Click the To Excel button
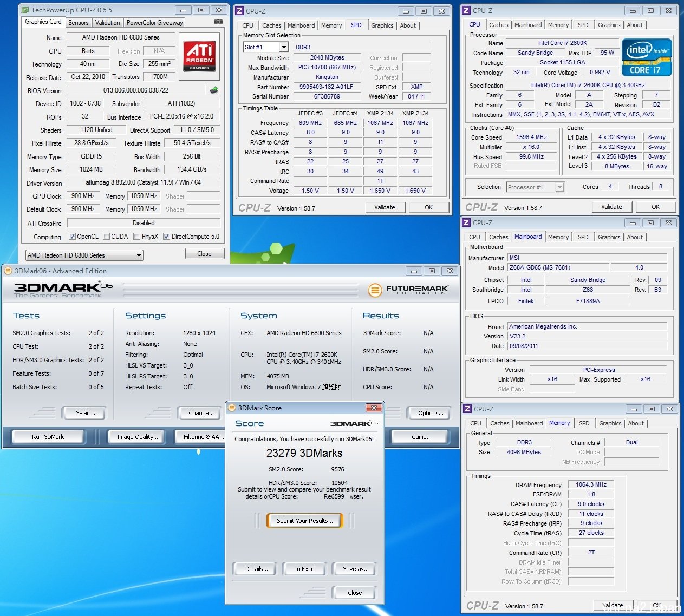Viewport: 684px width, 616px height. pos(305,569)
